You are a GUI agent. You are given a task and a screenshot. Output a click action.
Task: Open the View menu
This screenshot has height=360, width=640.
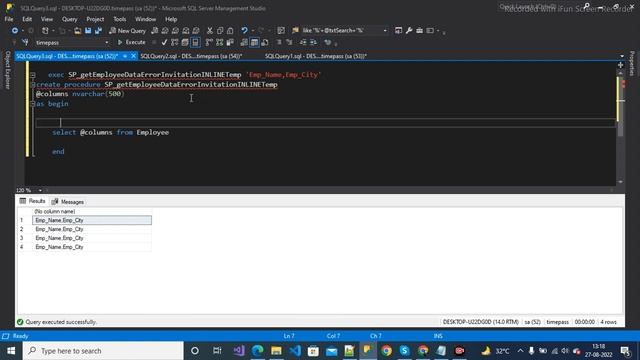(47, 19)
